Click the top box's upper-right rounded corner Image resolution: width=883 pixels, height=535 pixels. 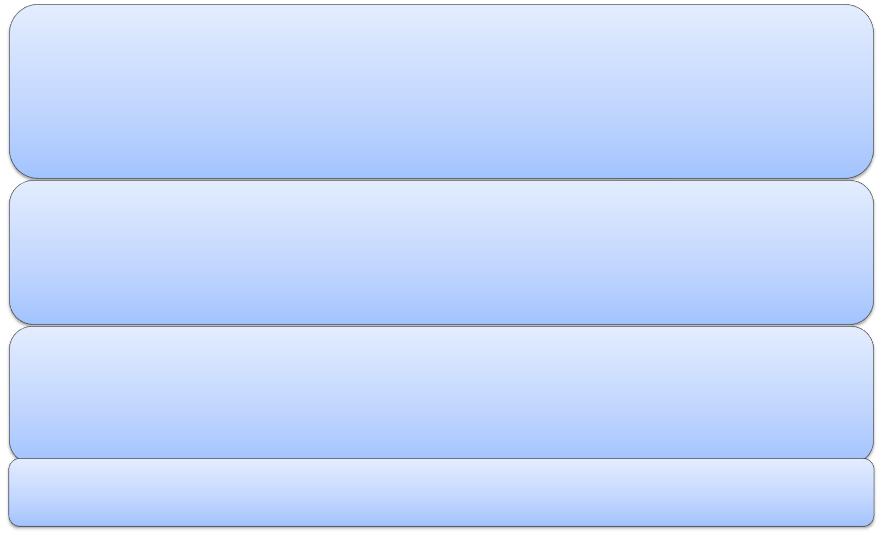click(860, 17)
